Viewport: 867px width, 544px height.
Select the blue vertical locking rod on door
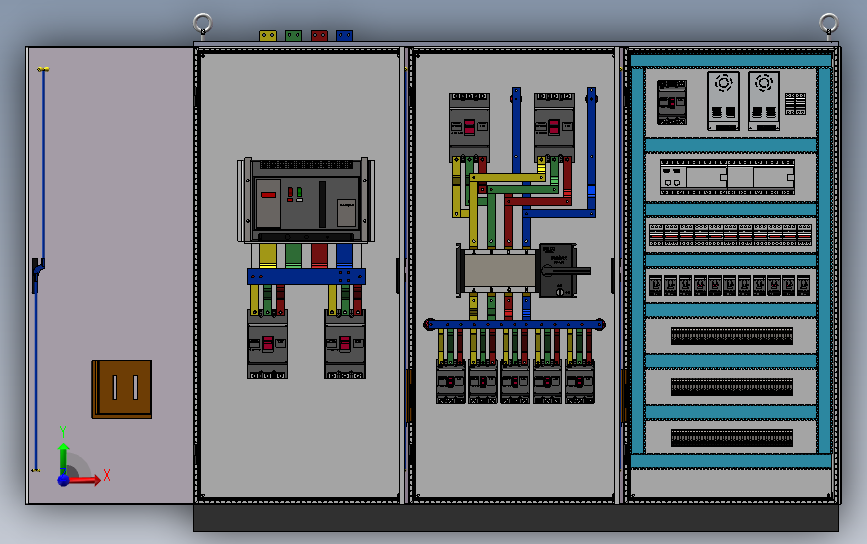pos(43,166)
